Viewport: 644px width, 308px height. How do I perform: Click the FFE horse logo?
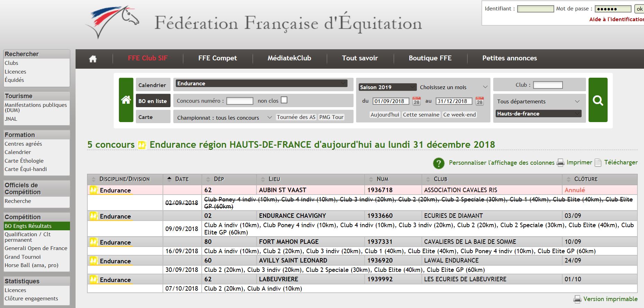coord(113,22)
